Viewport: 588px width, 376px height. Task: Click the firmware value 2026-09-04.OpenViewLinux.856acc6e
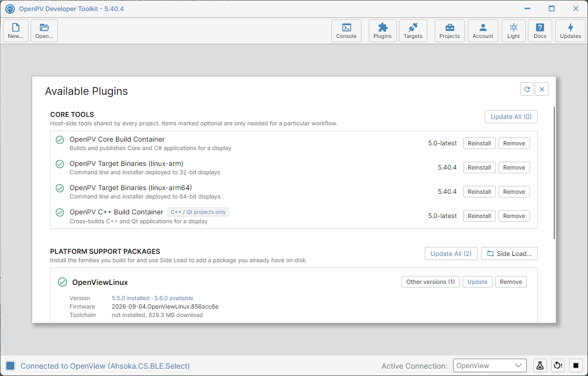tap(165, 306)
